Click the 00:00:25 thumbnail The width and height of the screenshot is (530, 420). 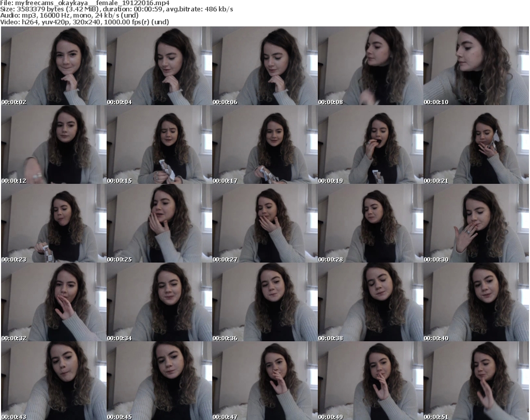[159, 224]
